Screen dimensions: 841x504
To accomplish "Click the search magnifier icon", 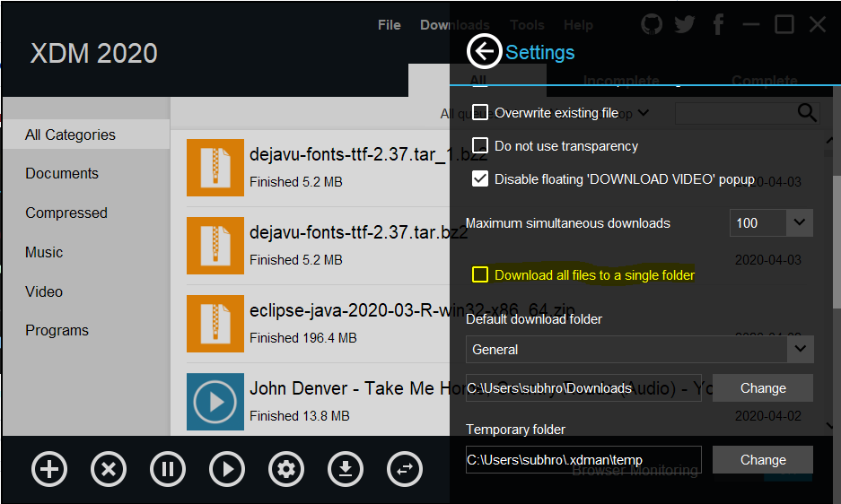I will [807, 113].
